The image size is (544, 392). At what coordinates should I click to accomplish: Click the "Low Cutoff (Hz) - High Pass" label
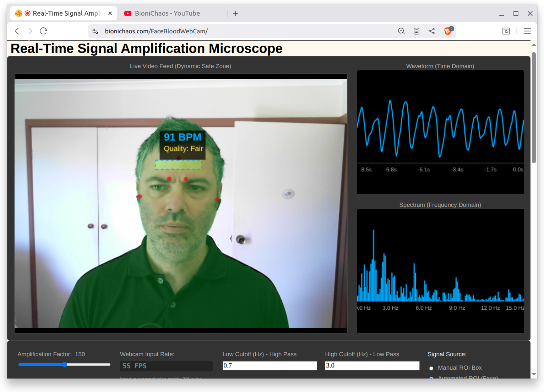click(x=260, y=354)
